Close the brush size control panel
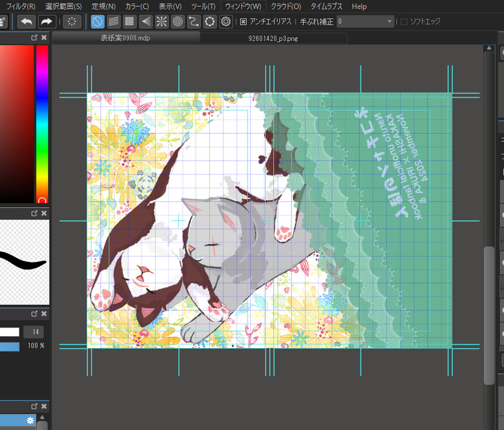The height and width of the screenshot is (430, 504). click(x=44, y=314)
